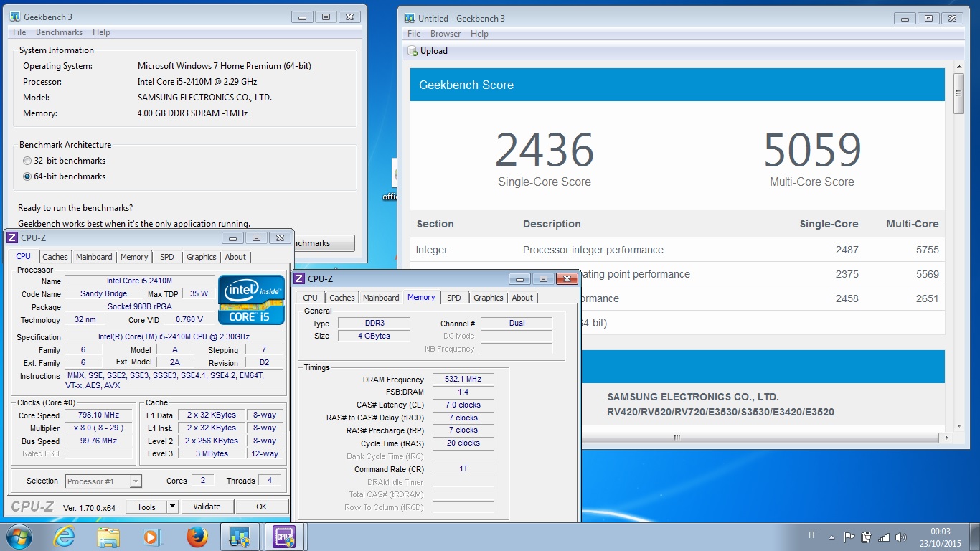Click the Validate button in CPU-Z
This screenshot has height=551, width=980.
click(x=207, y=507)
